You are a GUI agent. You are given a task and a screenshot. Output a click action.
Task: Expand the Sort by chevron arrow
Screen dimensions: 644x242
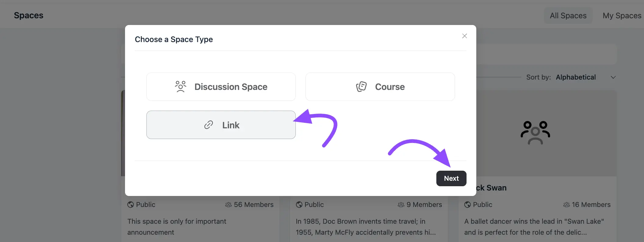tap(613, 77)
